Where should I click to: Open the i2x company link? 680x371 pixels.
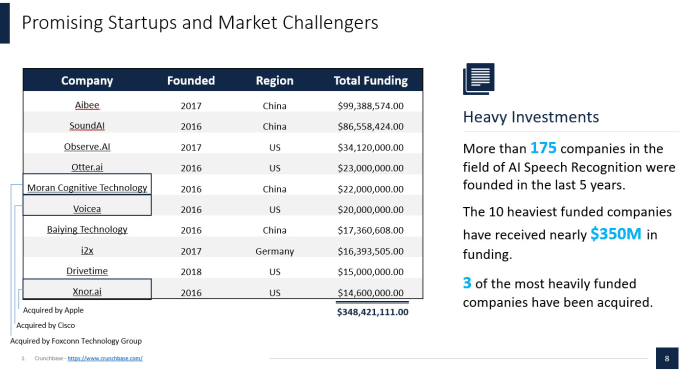pyautogui.click(x=87, y=250)
